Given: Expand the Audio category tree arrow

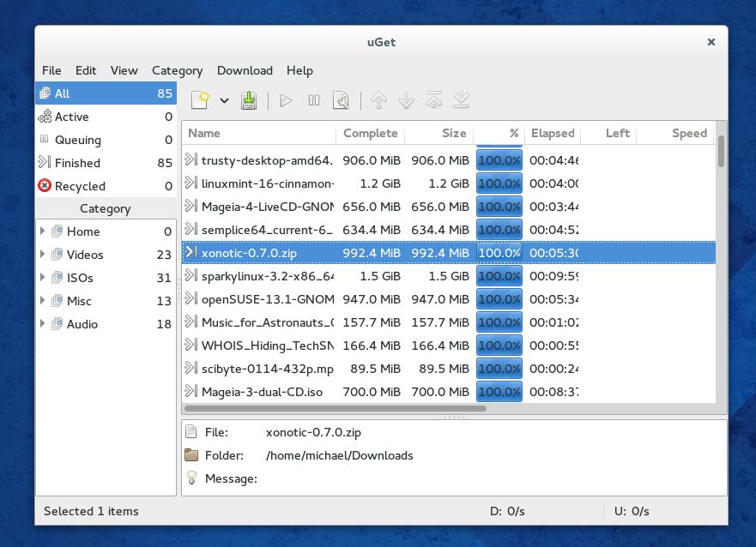Looking at the screenshot, I should point(42,324).
